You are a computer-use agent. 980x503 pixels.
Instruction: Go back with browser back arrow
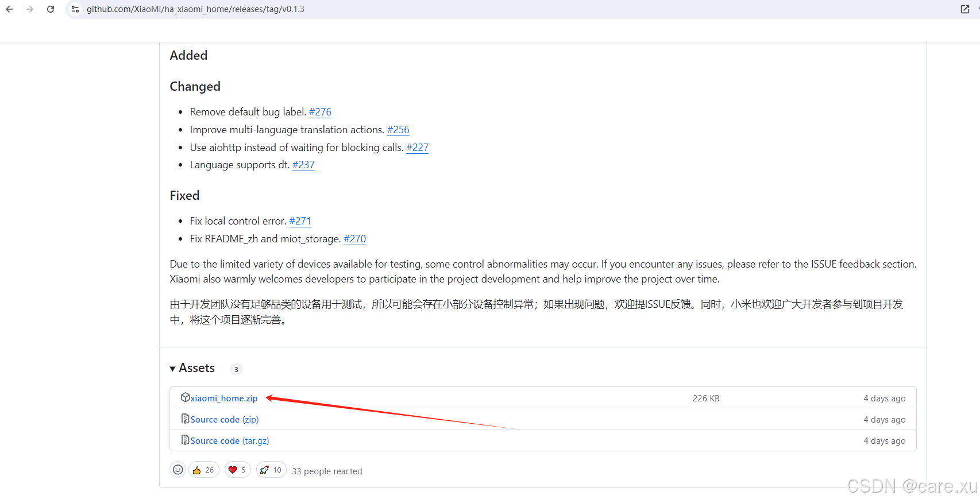[x=9, y=9]
